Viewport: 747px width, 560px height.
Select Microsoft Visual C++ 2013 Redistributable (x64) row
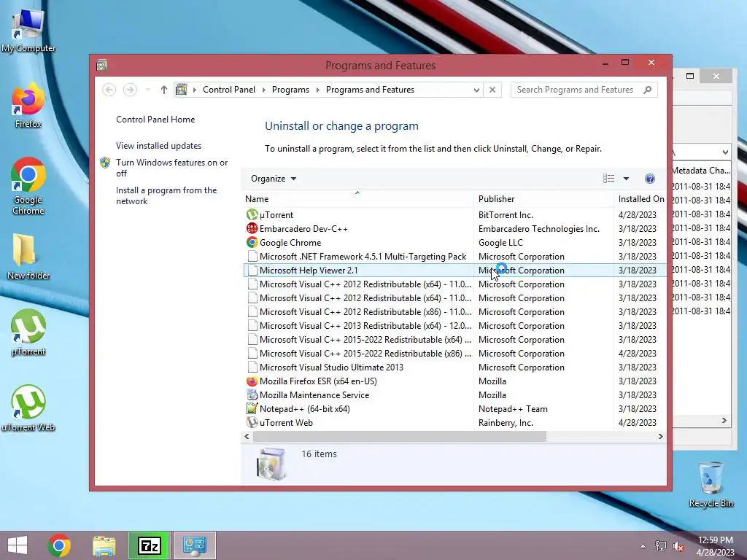point(454,326)
